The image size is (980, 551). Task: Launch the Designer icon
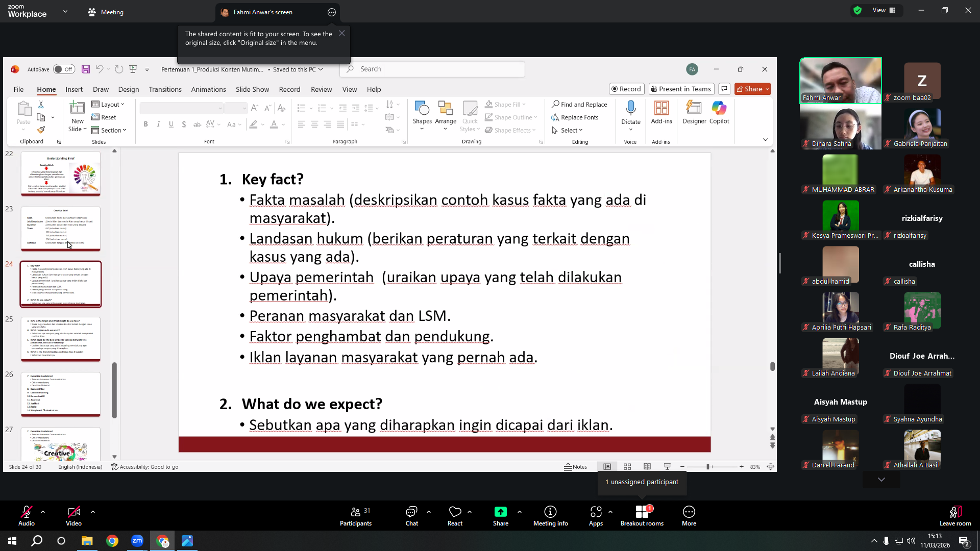point(694,108)
